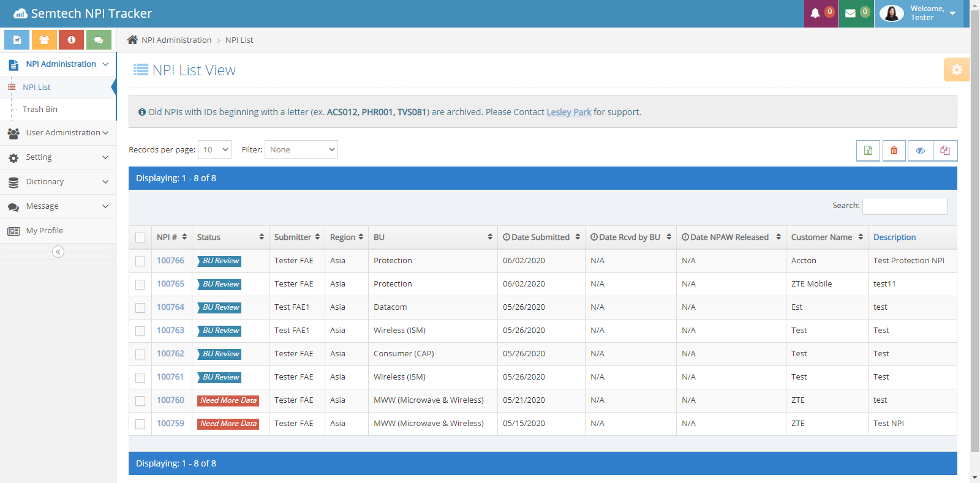Screen dimensions: 980x483
Task: Expand the Dictionary menu
Action: point(58,182)
